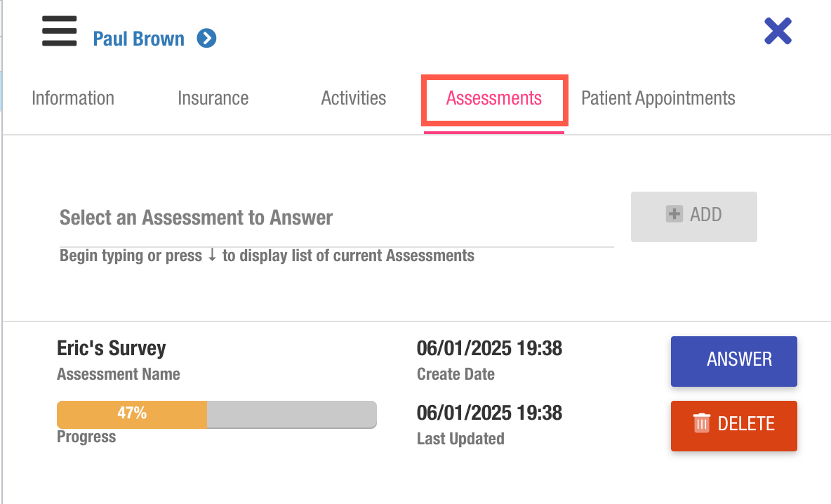
Task: Focus the Select an Assessment field
Action: coord(335,218)
